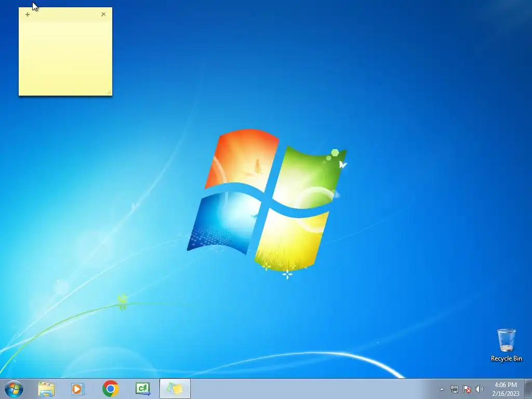Select the Sticky Notes taskbar button
Image resolution: width=532 pixels, height=399 pixels.
click(x=175, y=389)
